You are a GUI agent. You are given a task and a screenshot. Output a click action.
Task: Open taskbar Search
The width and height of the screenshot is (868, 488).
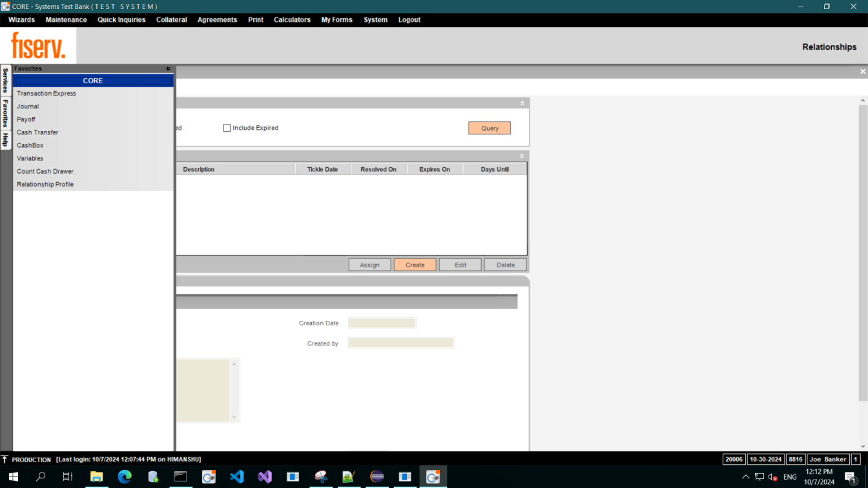(41, 477)
